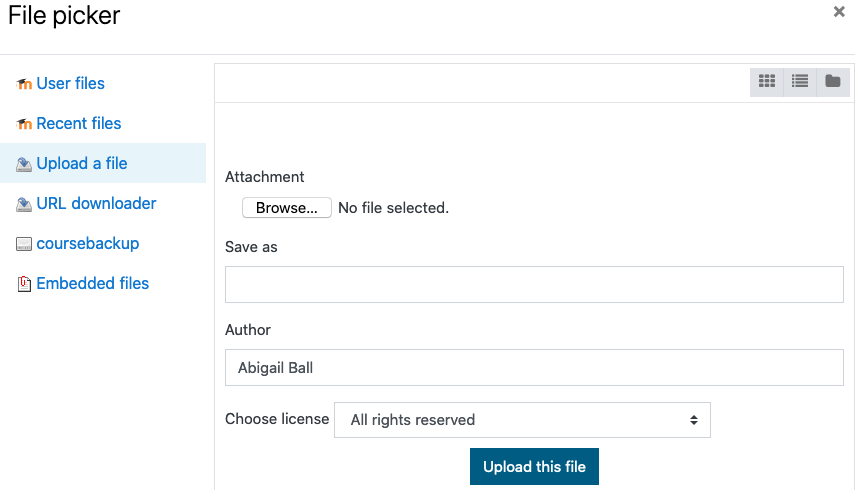The image size is (855, 490).
Task: Switch to icon grid view
Action: [767, 82]
